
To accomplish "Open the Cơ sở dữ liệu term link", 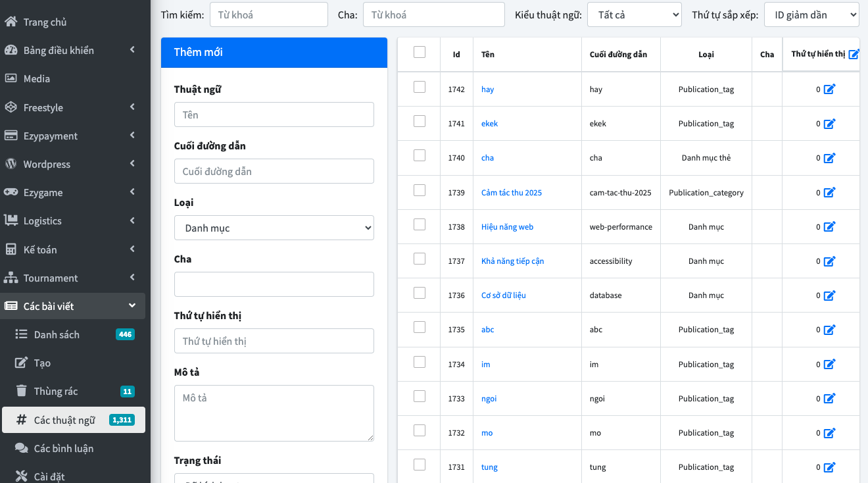I will coord(503,295).
